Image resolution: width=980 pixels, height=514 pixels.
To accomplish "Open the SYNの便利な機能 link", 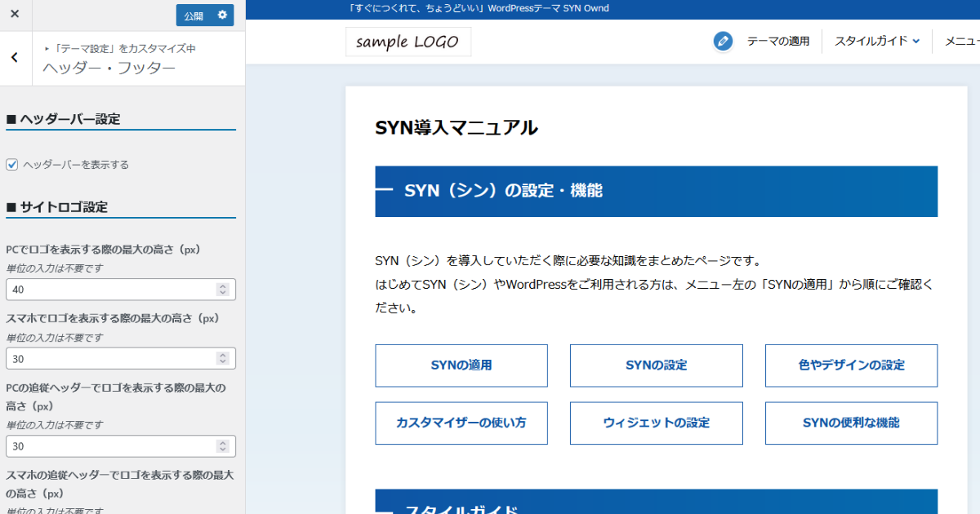I will point(851,423).
